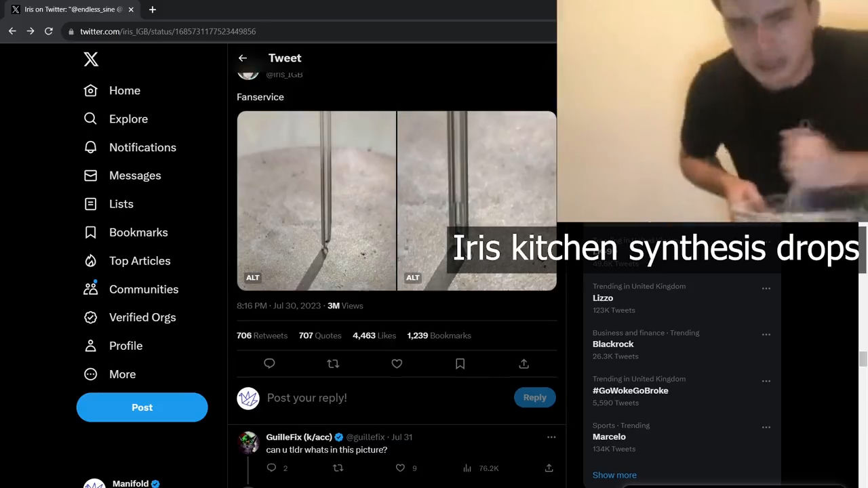Share the tweet via upload icon

pyautogui.click(x=524, y=364)
